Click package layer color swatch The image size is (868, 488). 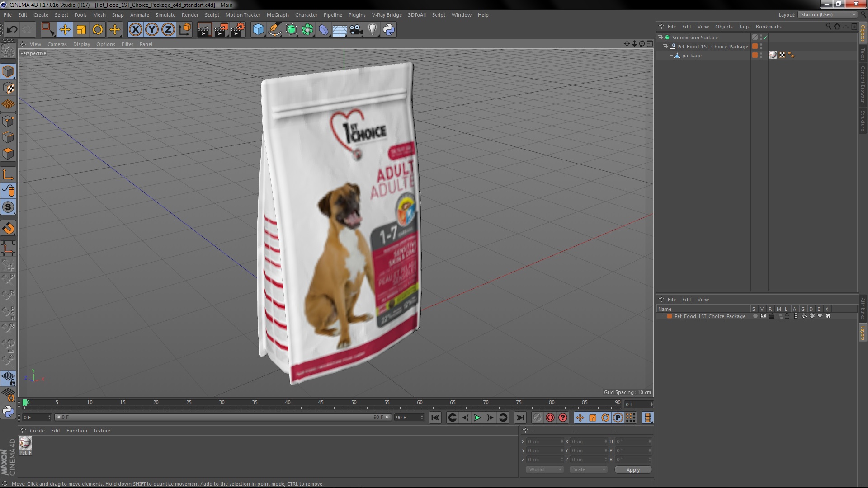755,55
